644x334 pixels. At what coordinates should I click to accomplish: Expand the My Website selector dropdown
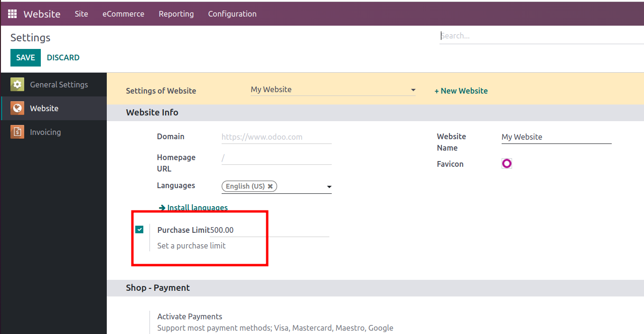click(413, 90)
